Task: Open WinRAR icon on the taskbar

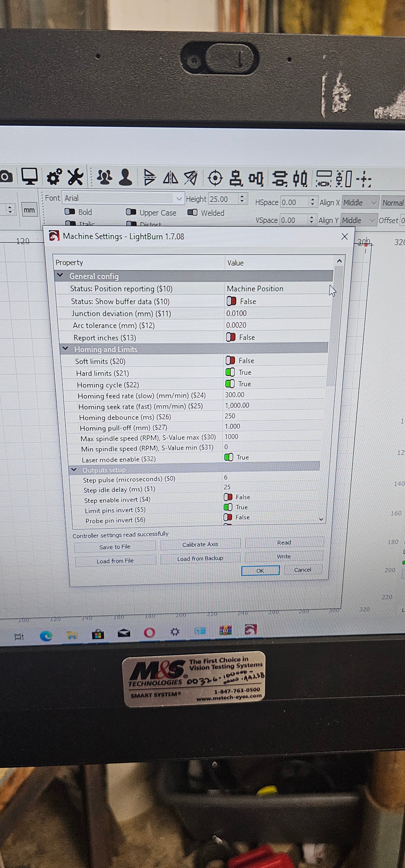Action: tap(225, 630)
